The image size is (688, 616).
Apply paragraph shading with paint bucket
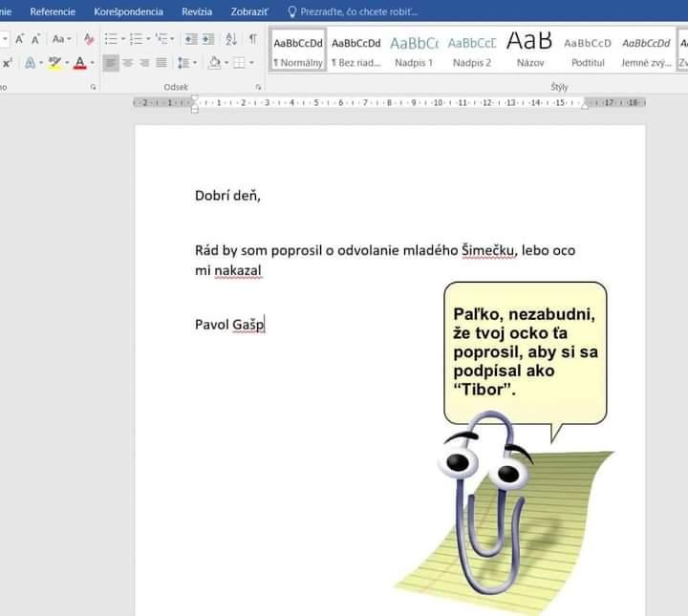pos(215,63)
